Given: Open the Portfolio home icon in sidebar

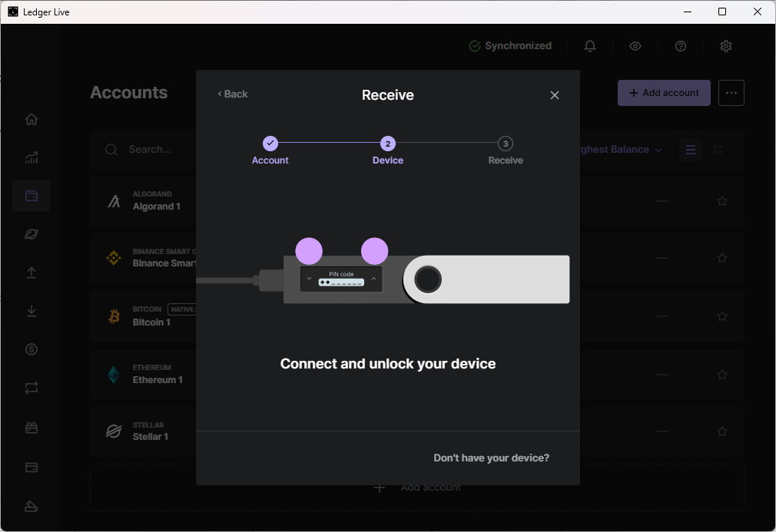Looking at the screenshot, I should [x=32, y=119].
